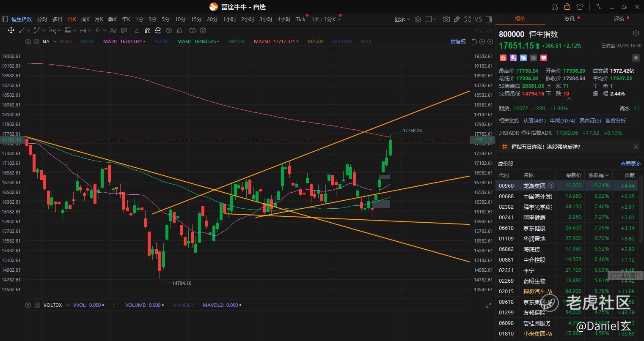Toggle the loop/link drawing mode icon
The width and height of the screenshot is (644, 341).
coord(158,30)
